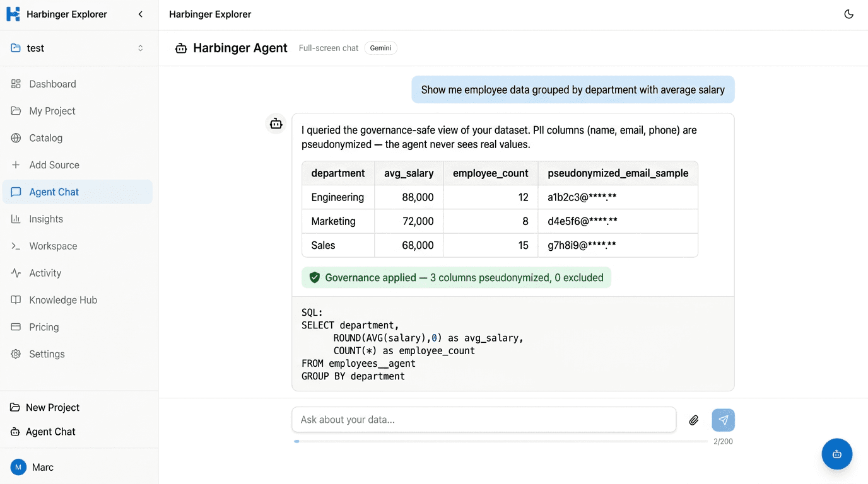868x484 pixels.
Task: Click the Settings gear icon
Action: tap(16, 354)
